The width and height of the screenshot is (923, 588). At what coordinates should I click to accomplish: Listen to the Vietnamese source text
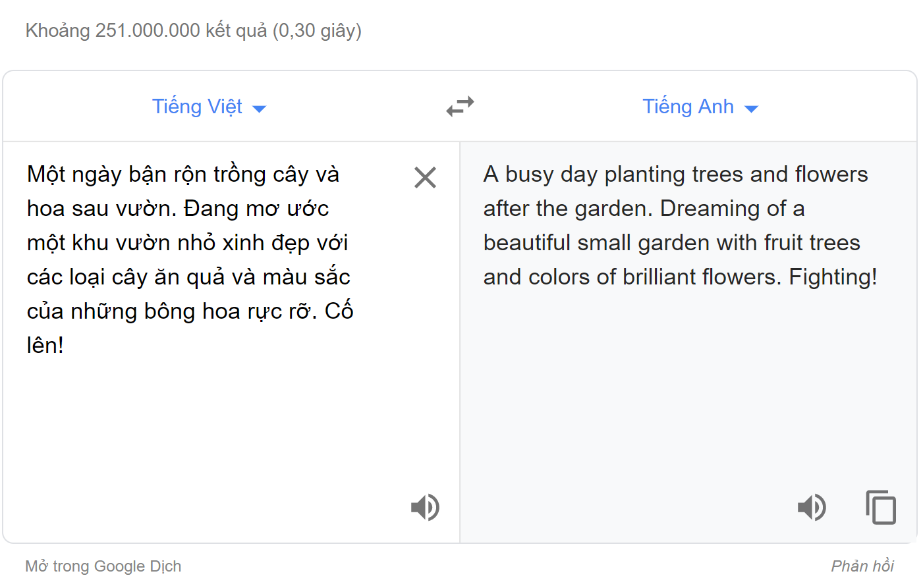(x=425, y=507)
